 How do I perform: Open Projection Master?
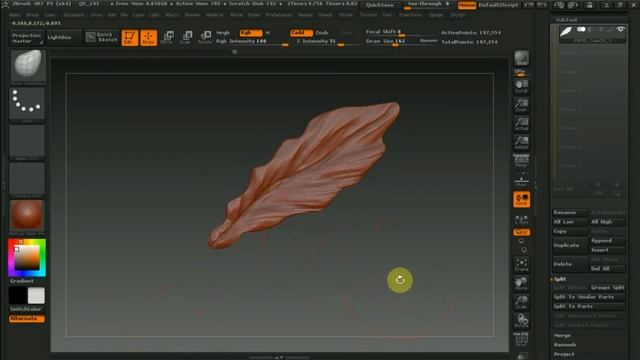click(27, 38)
